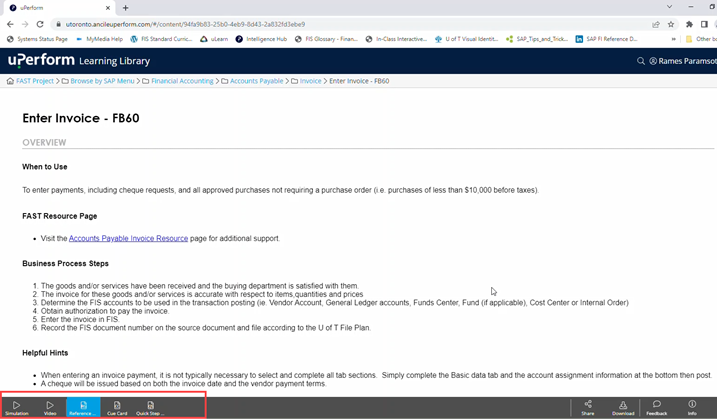Open the FIS Glossary bookmark
This screenshot has width=717, height=419.
click(326, 39)
